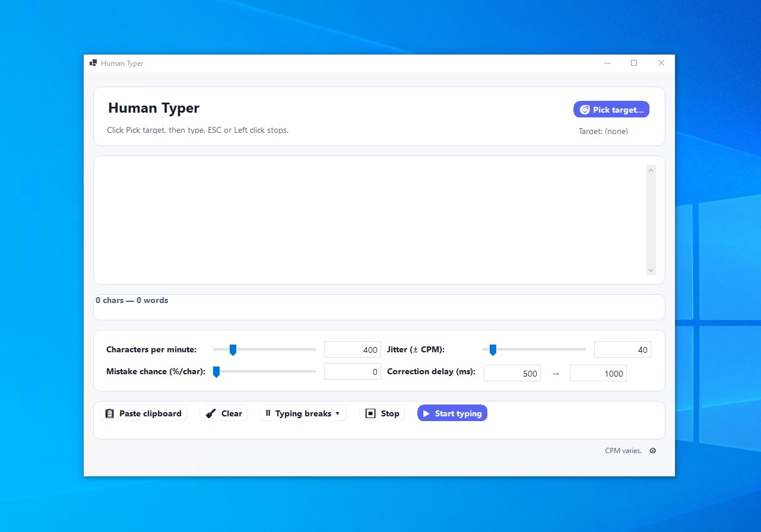Image resolution: width=761 pixels, height=532 pixels.
Task: Click the info icon next to CPM varies
Action: (x=652, y=451)
